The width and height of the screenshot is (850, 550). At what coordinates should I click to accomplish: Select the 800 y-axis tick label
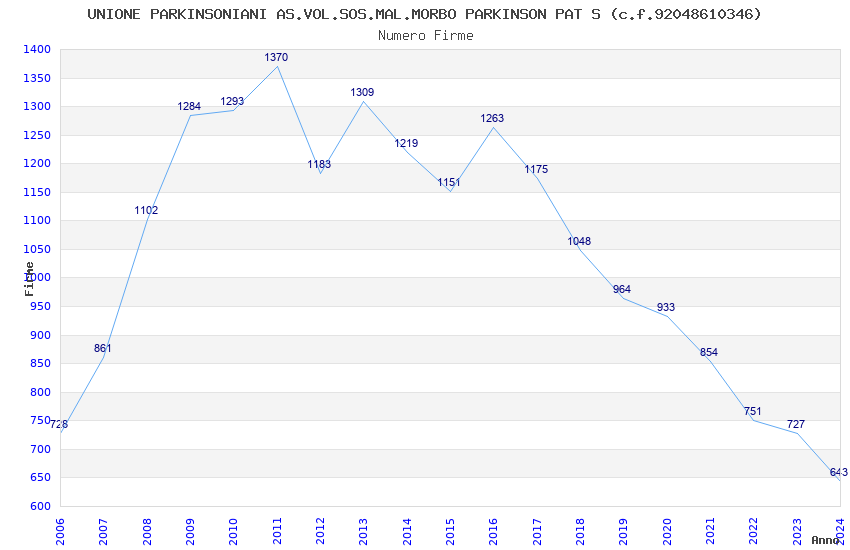(40, 392)
